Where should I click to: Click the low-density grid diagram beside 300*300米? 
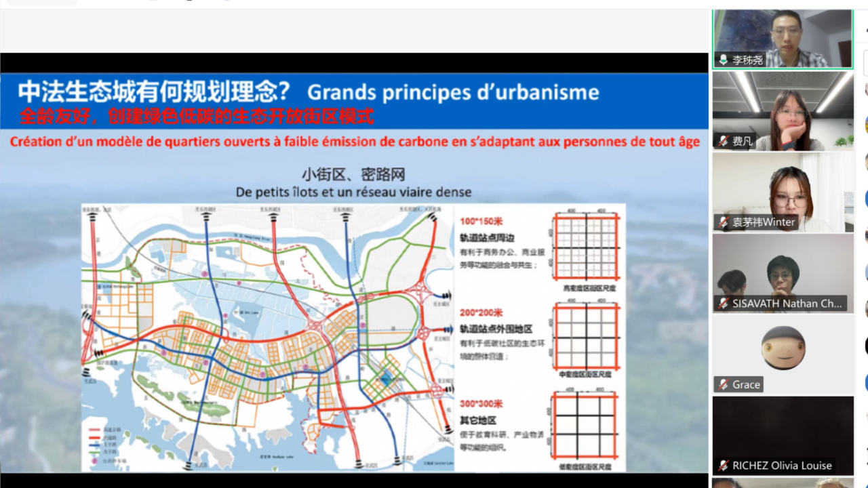click(x=586, y=426)
